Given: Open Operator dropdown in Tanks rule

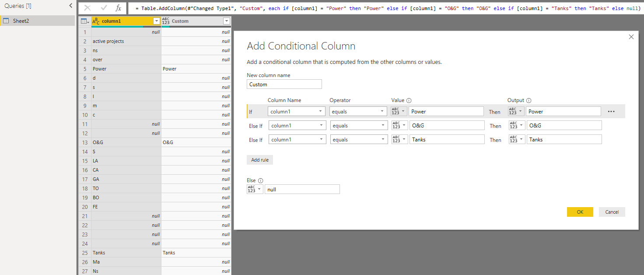Looking at the screenshot, I should click(359, 139).
